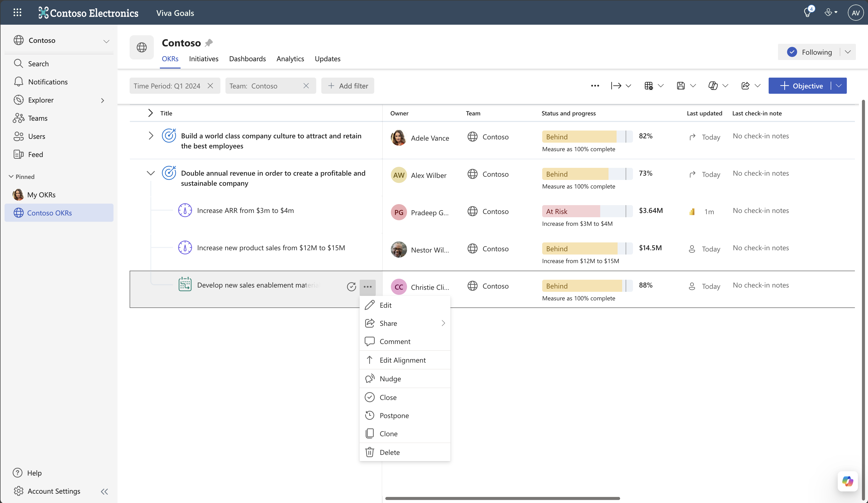Switch to the Analytics tab
The height and width of the screenshot is (503, 868).
(290, 58)
